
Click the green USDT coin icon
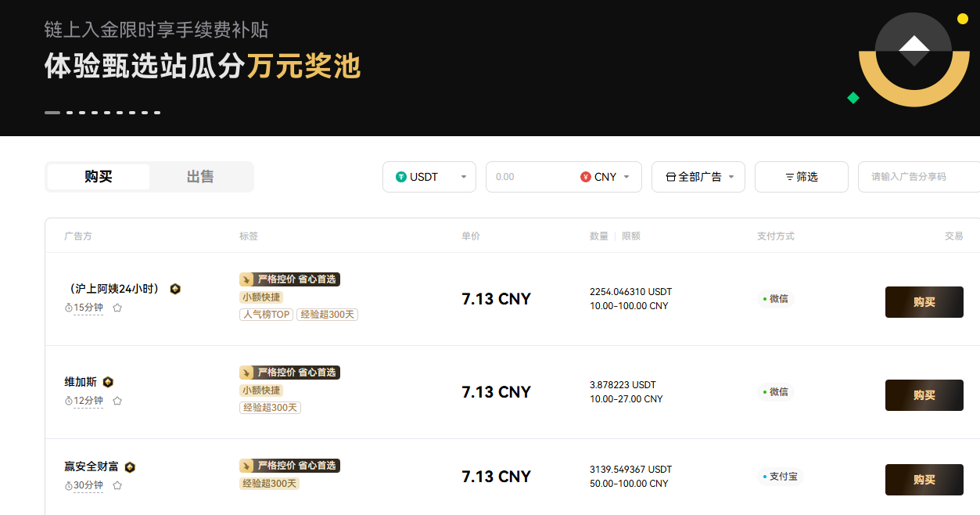(401, 177)
